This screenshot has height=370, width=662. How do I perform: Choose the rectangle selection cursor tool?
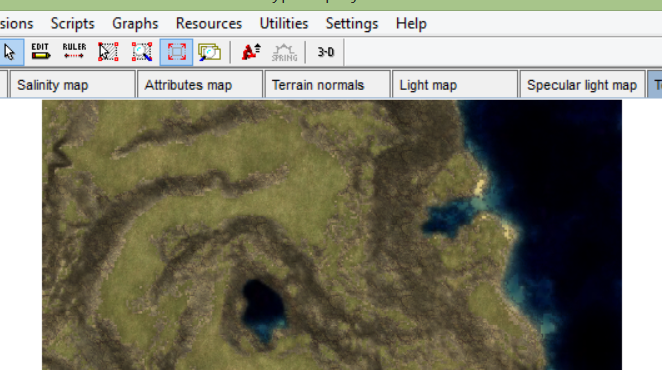(x=108, y=52)
